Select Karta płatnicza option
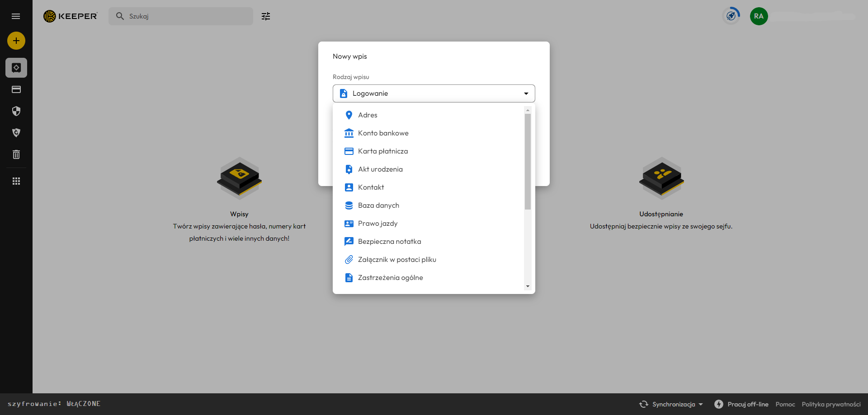Screen dimensions: 868x415 (382, 151)
